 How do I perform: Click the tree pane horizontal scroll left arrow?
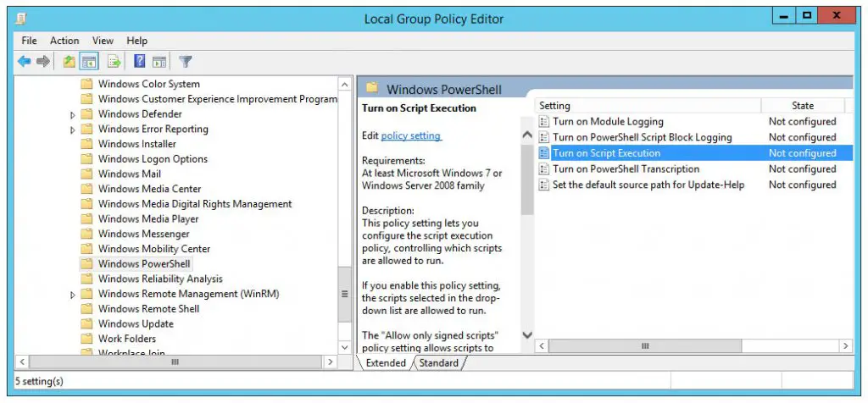[21, 362]
